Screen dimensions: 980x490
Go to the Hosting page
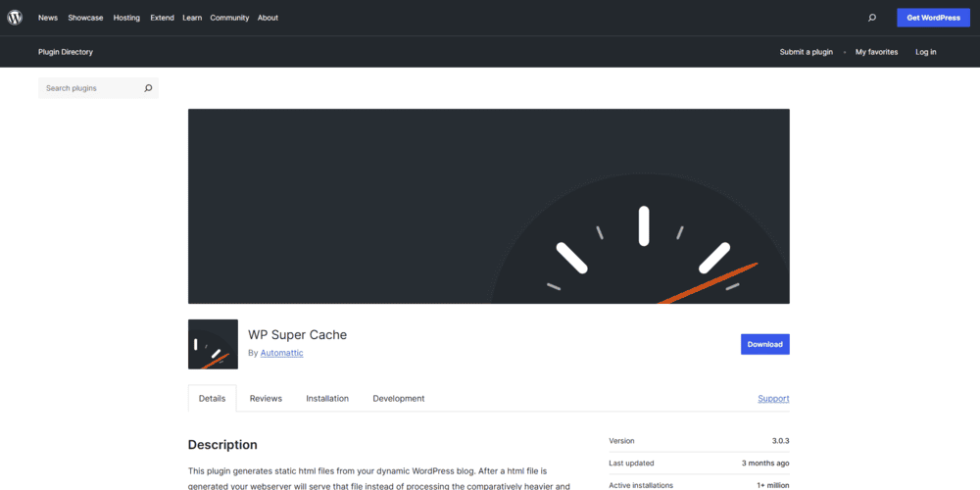pos(126,18)
